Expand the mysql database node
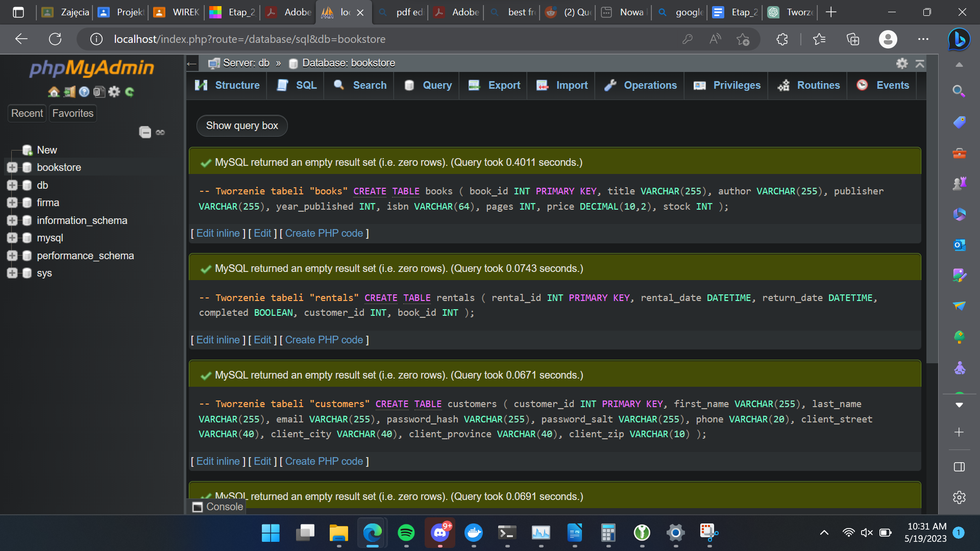Image resolution: width=980 pixels, height=551 pixels. tap(12, 238)
